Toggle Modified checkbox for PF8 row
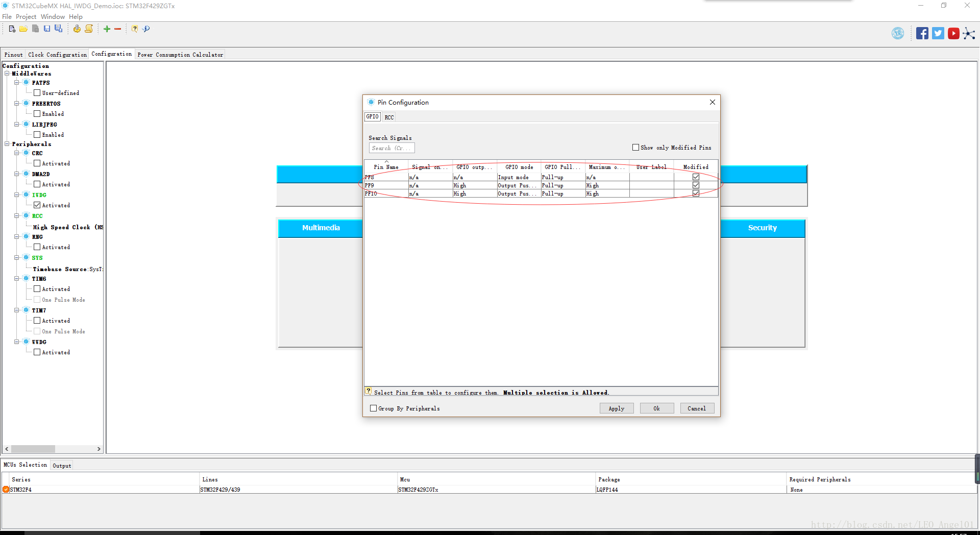This screenshot has width=980, height=535. [x=696, y=177]
